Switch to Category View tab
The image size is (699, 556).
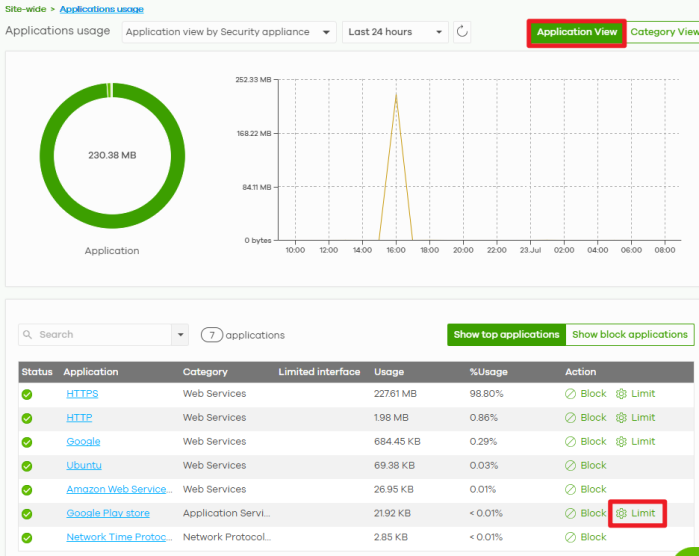[x=664, y=32]
